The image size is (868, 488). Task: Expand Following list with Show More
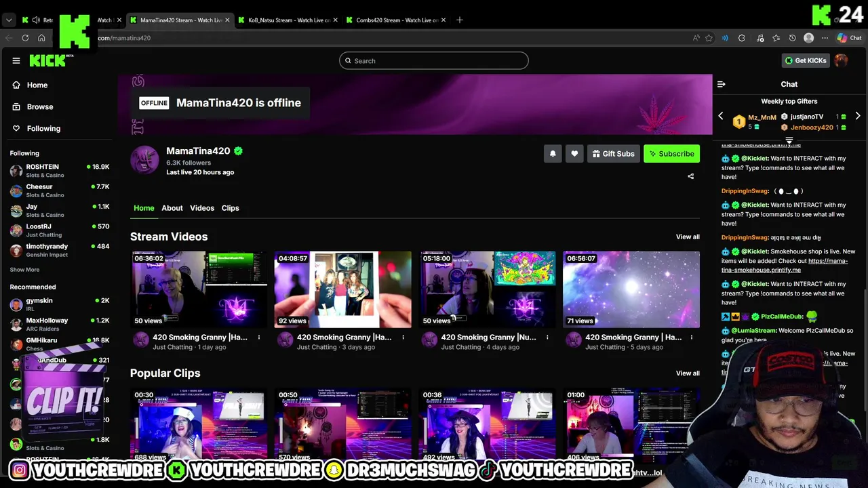coord(24,270)
